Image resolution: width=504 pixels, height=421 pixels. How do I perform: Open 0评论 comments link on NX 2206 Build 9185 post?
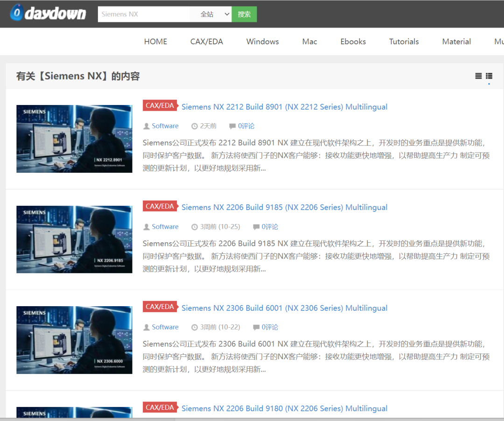click(x=270, y=226)
